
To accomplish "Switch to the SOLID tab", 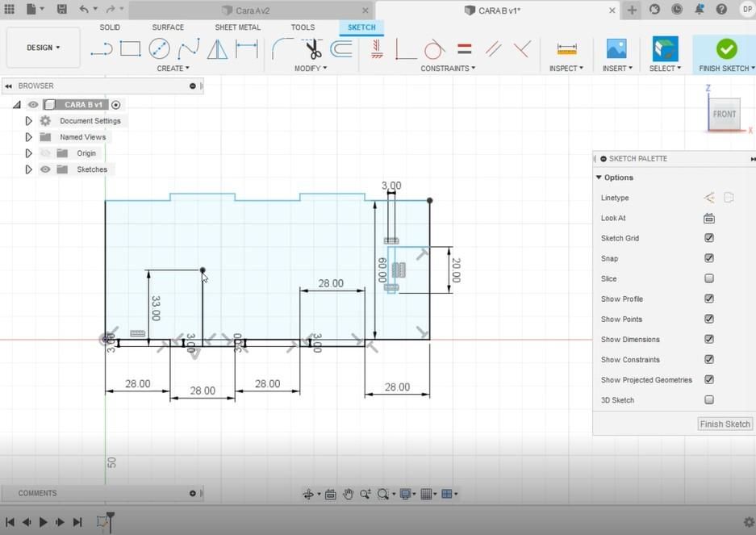I will coord(110,27).
